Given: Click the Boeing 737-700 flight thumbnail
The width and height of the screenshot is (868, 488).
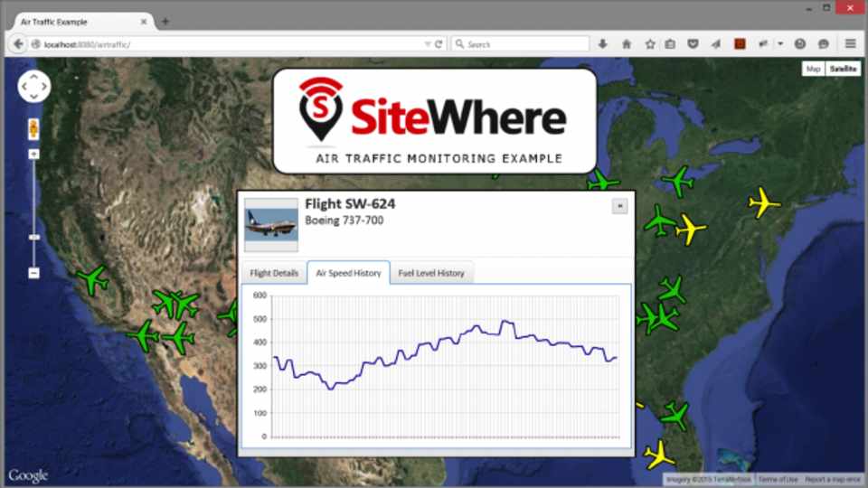Looking at the screenshot, I should tap(271, 224).
